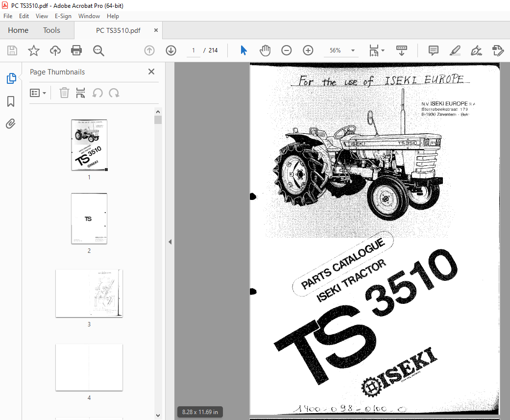Delete selected page with trash icon

click(64, 93)
